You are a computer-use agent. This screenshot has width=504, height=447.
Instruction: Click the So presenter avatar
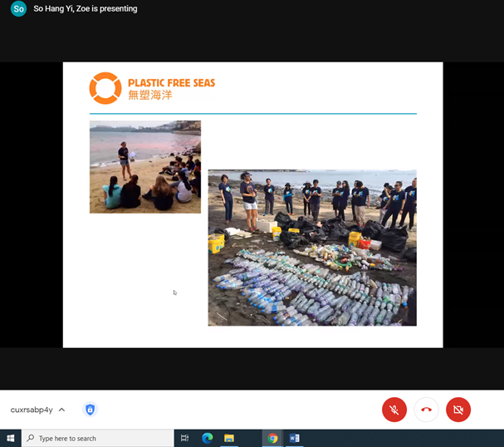pos(18,8)
